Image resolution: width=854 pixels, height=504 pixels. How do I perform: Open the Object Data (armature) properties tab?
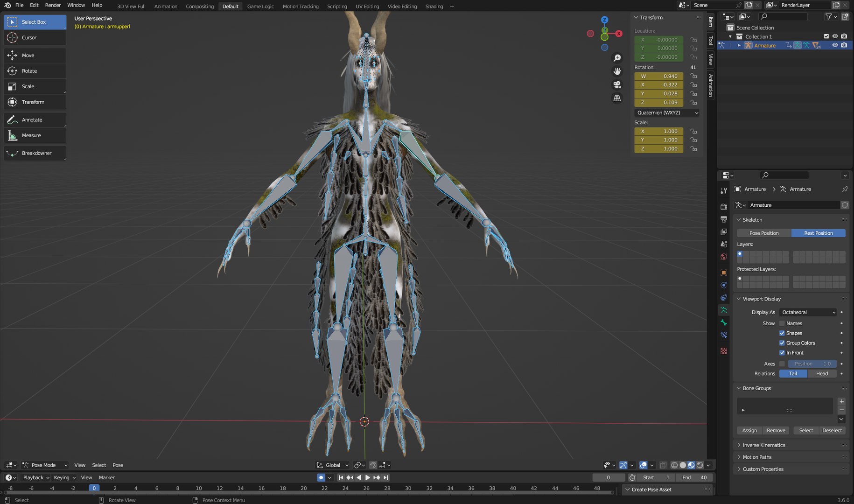coord(724,310)
